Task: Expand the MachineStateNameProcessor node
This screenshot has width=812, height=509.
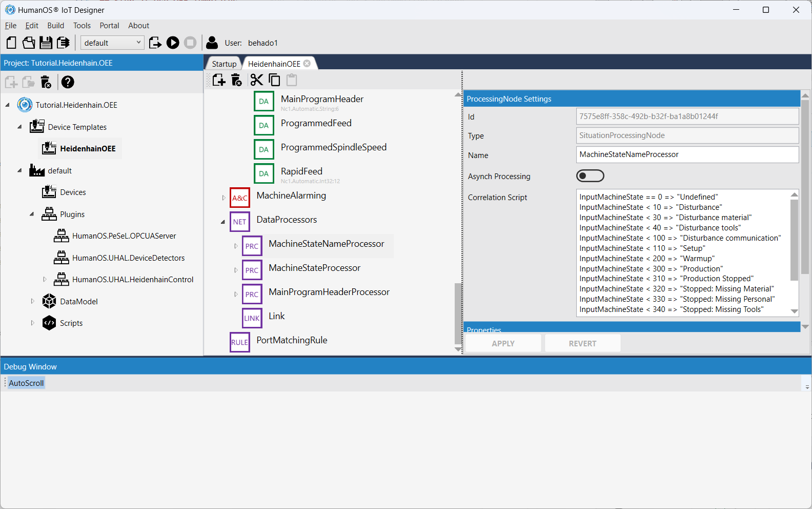Action: (x=236, y=246)
